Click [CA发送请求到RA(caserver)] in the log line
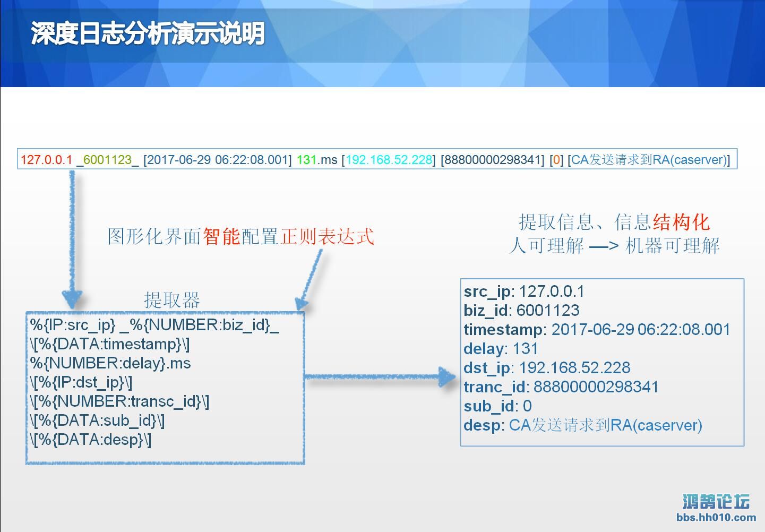The width and height of the screenshot is (765, 532). pos(649,160)
